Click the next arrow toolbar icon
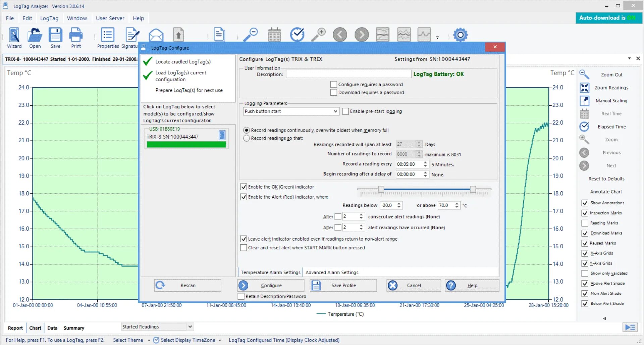 362,35
